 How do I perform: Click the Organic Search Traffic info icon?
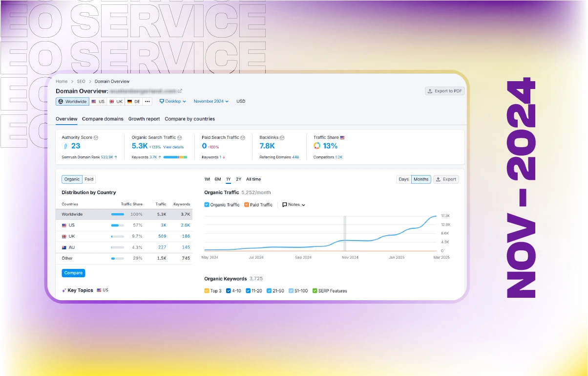coord(180,138)
